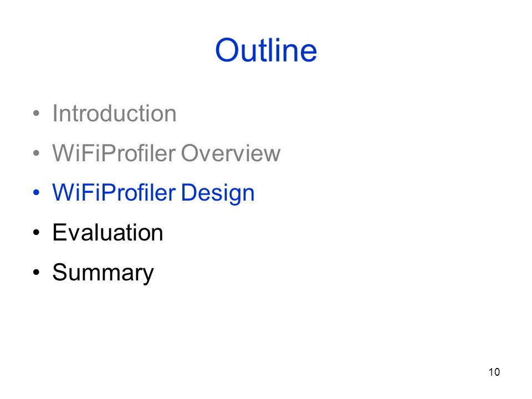Click the letter O in Outline
This screenshot has height=399, width=532.
227,50
